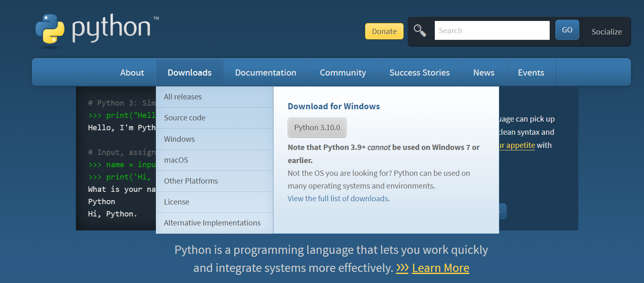
Task: Select macOS in the downloads list
Action: (x=176, y=160)
